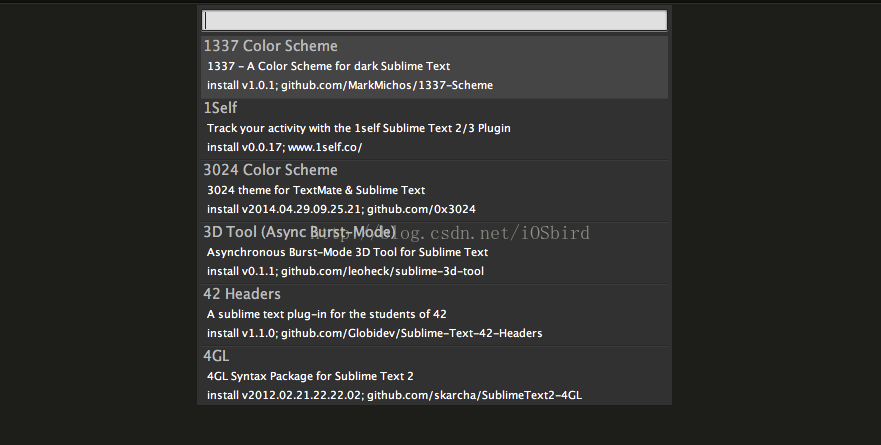Click description '1337 – A Color Scheme for dark Sublime Text'
881x445 pixels.
(x=329, y=66)
